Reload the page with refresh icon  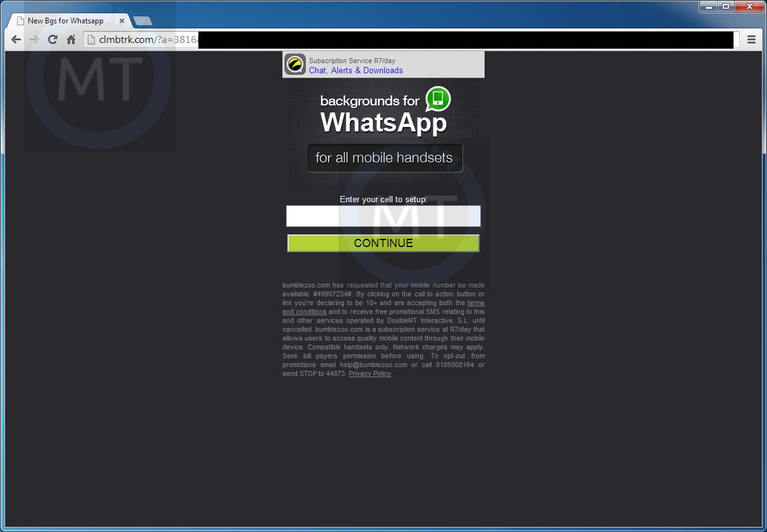point(52,40)
